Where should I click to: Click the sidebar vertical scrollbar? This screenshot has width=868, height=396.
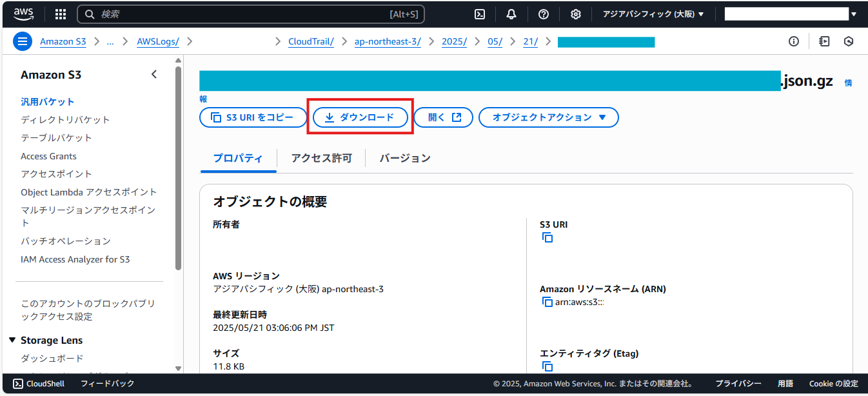click(x=179, y=168)
